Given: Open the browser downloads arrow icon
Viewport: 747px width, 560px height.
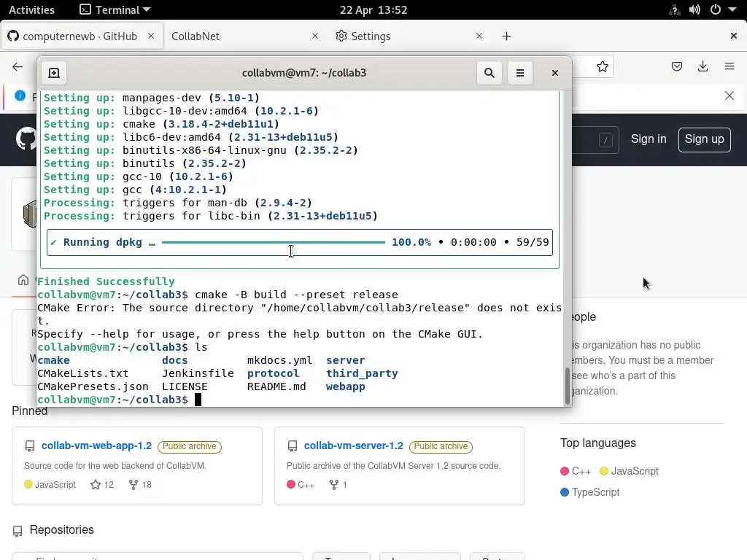Looking at the screenshot, I should point(703,66).
